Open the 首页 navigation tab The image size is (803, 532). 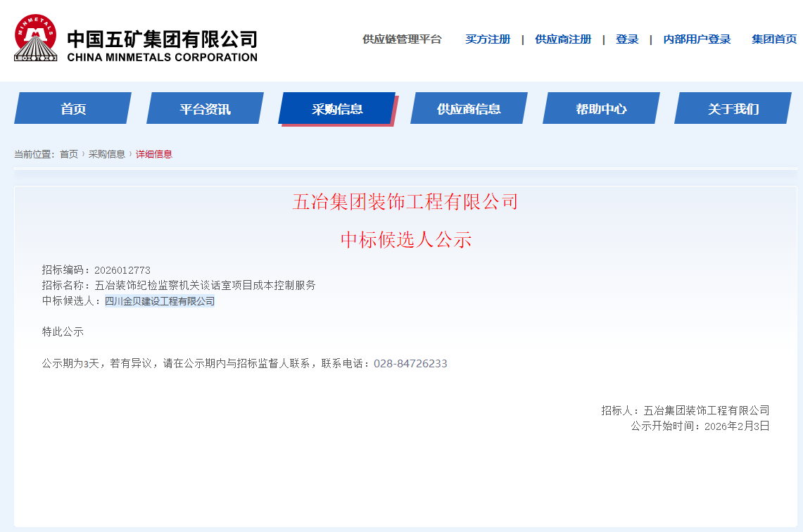72,108
